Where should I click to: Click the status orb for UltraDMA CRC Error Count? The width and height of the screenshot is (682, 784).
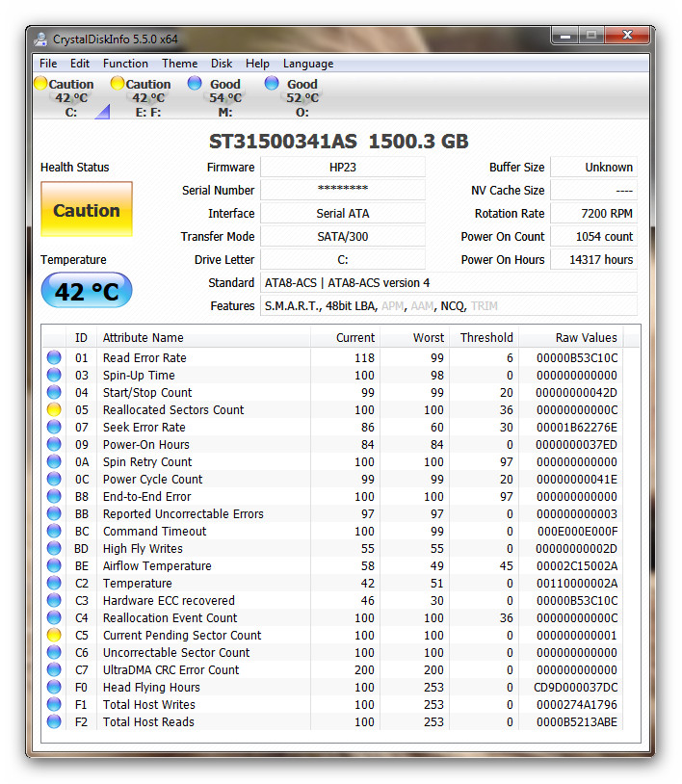pyautogui.click(x=54, y=669)
